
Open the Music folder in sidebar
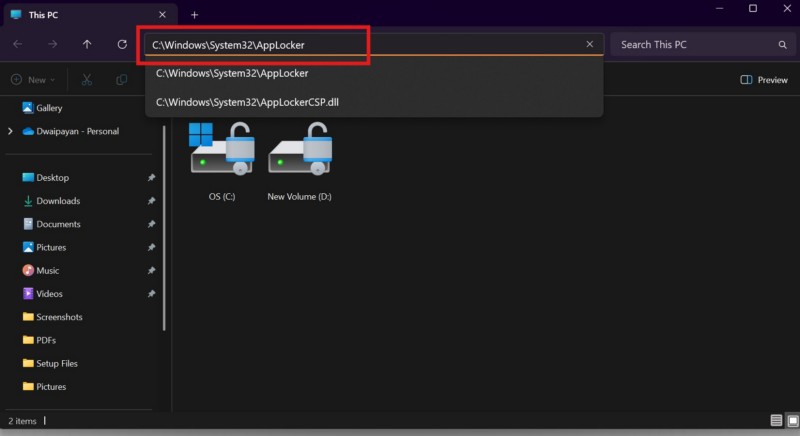(x=41, y=271)
